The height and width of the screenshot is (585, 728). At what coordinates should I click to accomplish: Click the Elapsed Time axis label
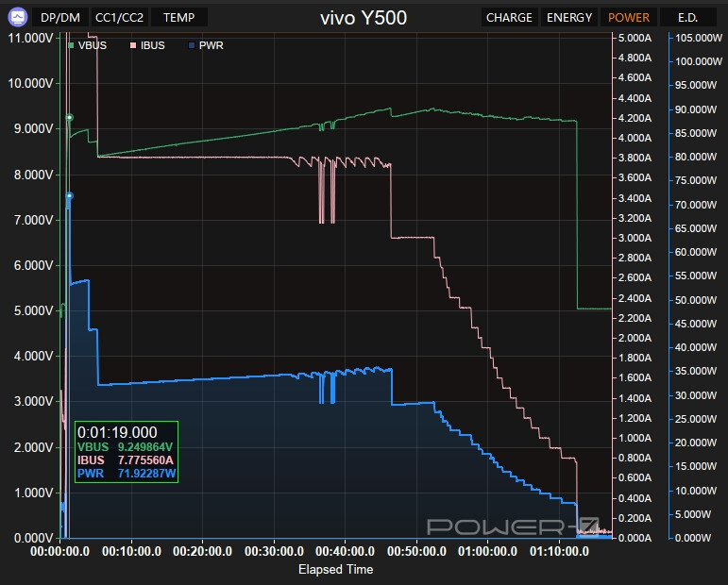[x=336, y=570]
